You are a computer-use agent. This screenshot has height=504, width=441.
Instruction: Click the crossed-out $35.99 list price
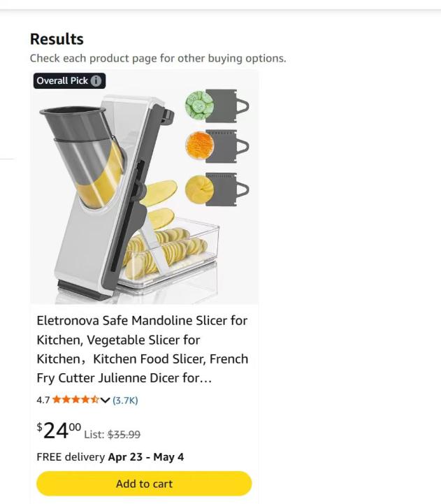coord(124,434)
